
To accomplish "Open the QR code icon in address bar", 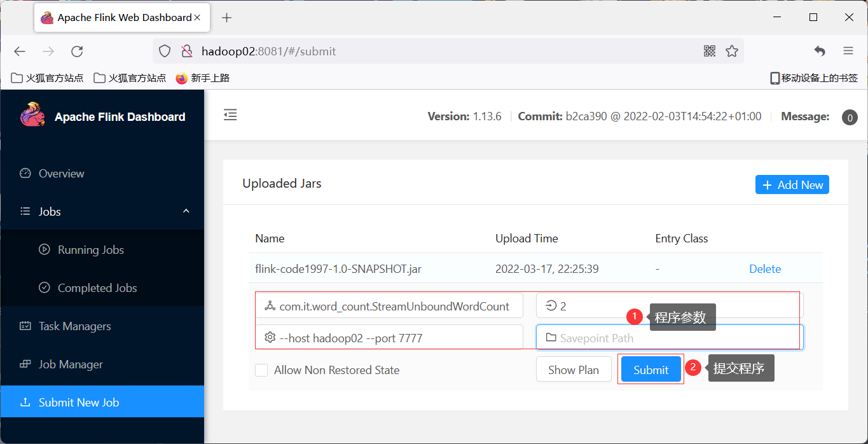I will click(x=710, y=52).
